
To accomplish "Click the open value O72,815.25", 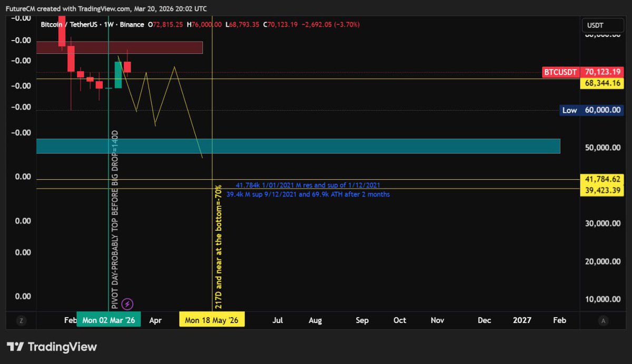I will (165, 25).
